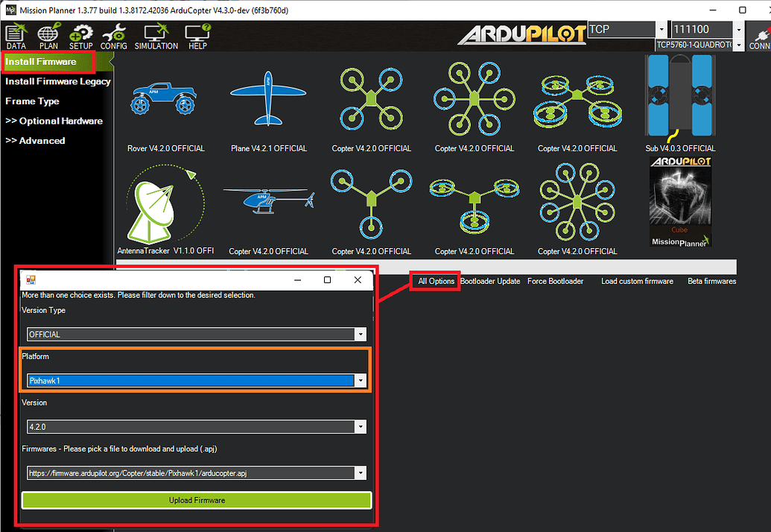Select Frame Type in the sidebar
771x532 pixels.
32,101
